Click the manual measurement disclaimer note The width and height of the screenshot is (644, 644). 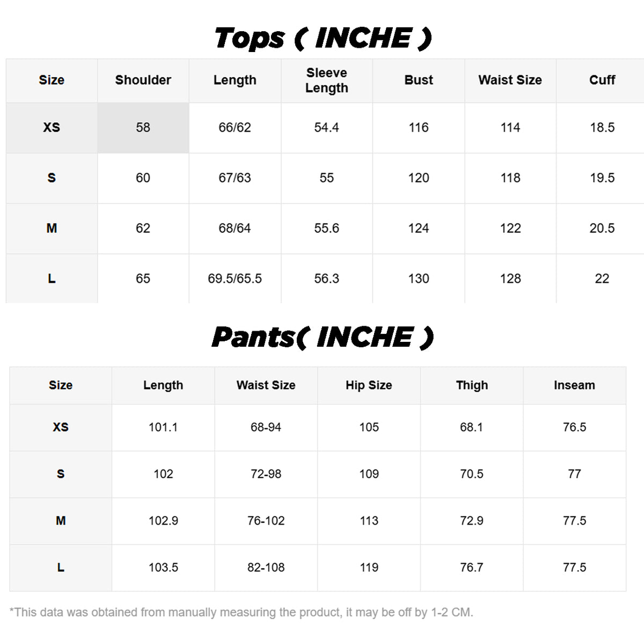[x=241, y=612]
